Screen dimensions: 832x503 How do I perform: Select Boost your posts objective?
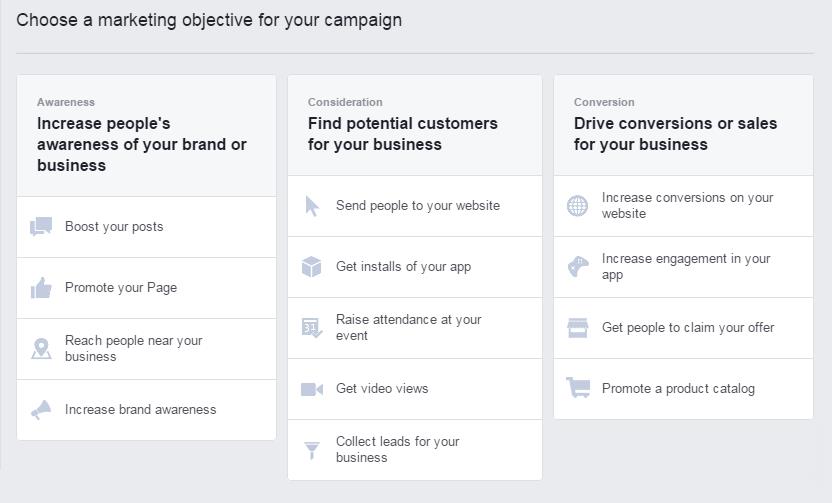coord(146,227)
